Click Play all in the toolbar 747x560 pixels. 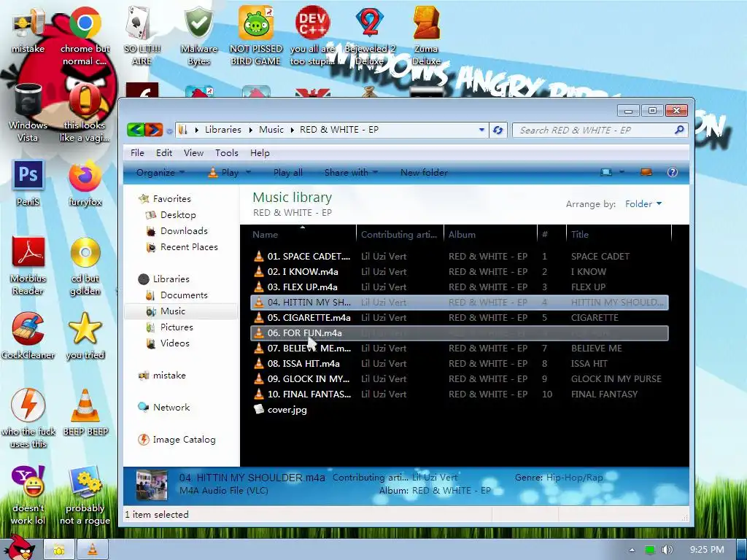287,172
